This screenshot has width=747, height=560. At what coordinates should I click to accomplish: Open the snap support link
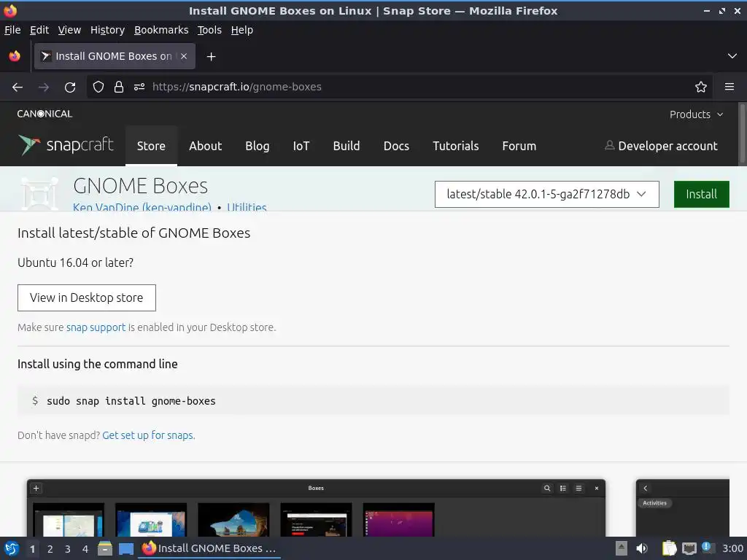coord(96,327)
